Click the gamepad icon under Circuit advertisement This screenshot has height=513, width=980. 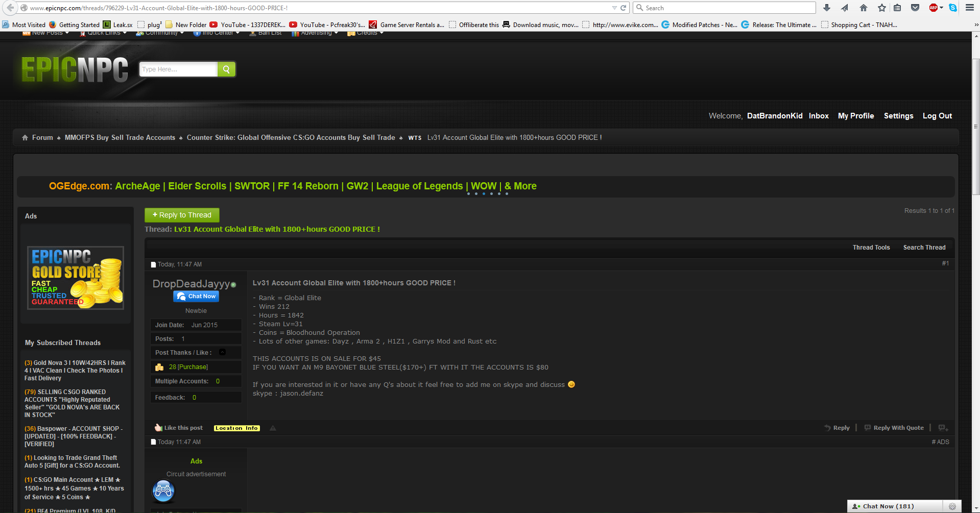pyautogui.click(x=163, y=491)
